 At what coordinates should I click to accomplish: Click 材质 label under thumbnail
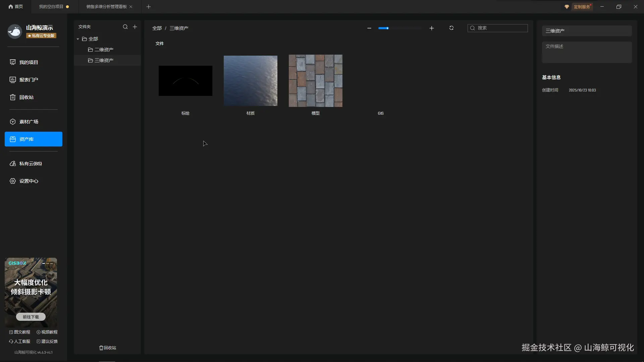(251, 113)
